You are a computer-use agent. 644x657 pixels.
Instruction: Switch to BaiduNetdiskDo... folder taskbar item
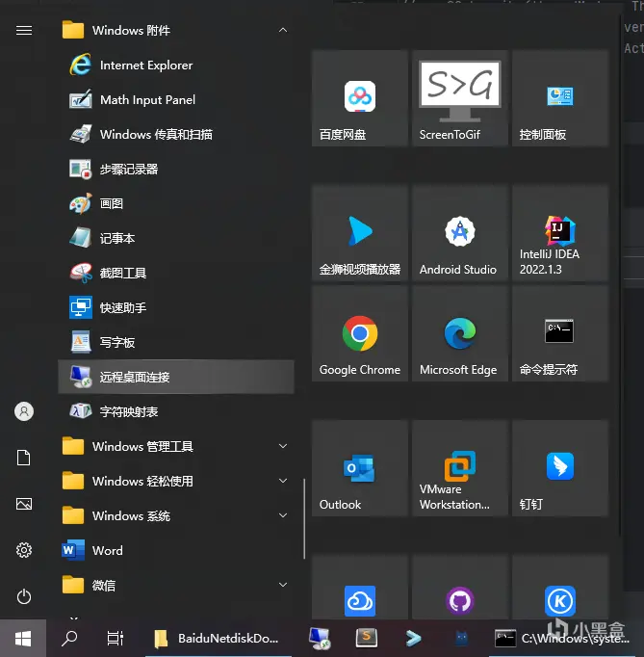[219, 639]
